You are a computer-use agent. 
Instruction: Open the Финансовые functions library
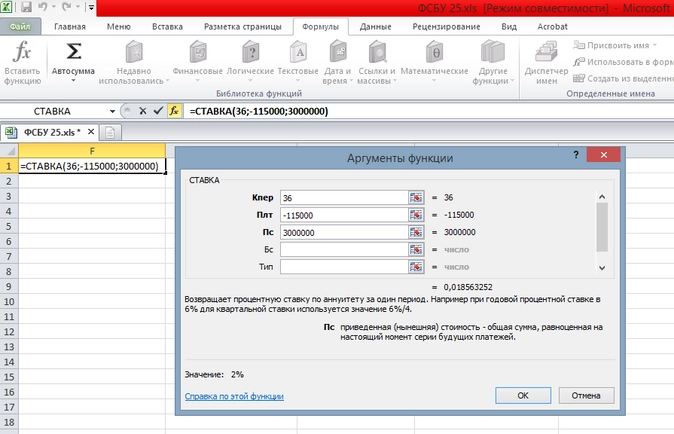[198, 52]
